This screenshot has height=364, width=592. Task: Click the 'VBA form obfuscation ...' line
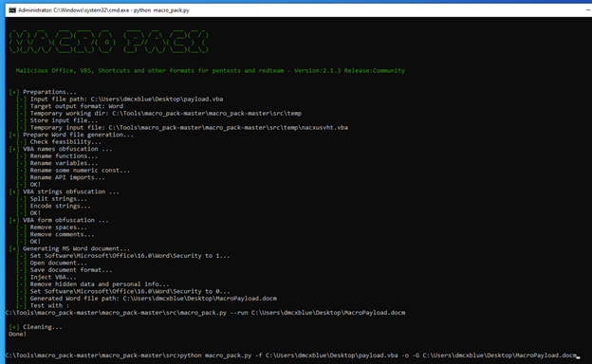(x=59, y=220)
